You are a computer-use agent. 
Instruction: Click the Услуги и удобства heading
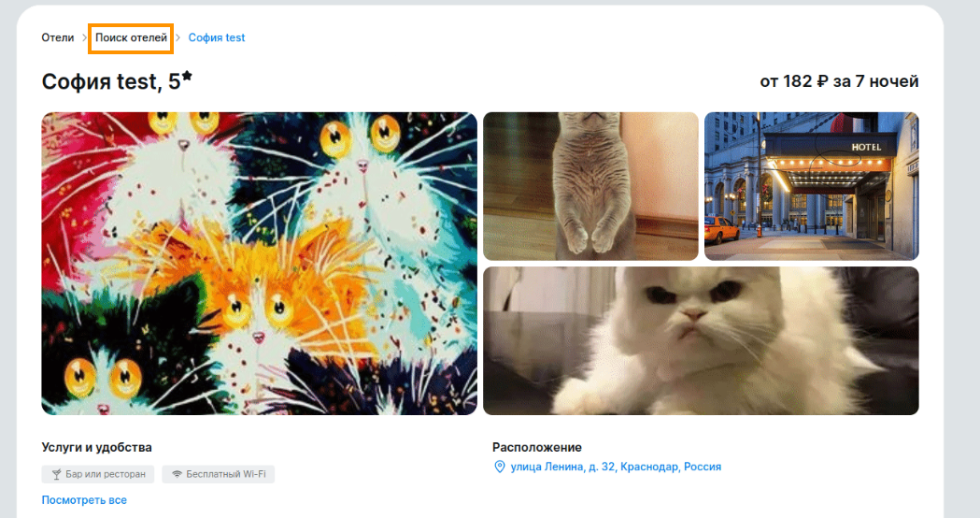pos(97,447)
